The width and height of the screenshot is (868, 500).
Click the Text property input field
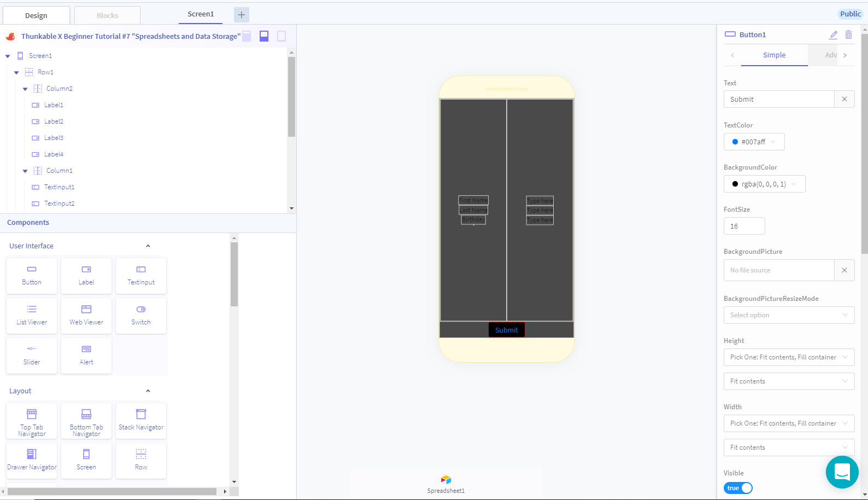coord(779,99)
